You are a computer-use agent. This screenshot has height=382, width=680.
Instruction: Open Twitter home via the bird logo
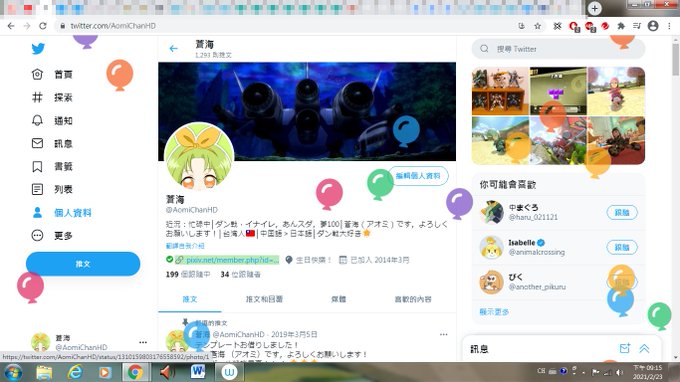38,49
